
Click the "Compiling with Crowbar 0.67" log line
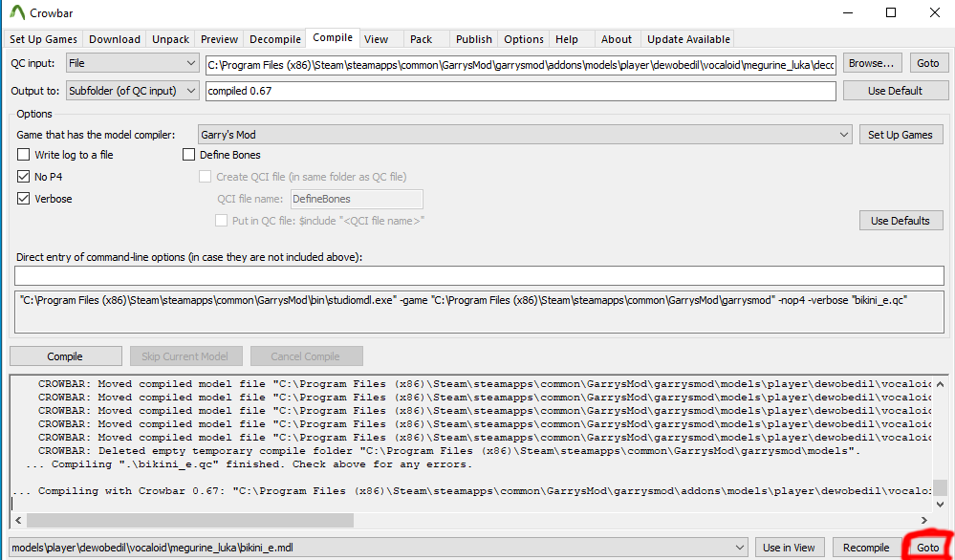point(472,490)
